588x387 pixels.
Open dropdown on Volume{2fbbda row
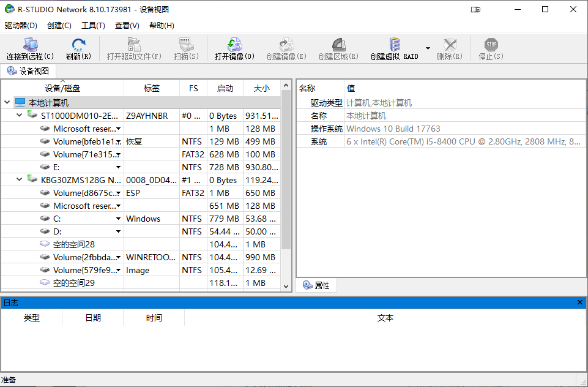[x=119, y=258]
